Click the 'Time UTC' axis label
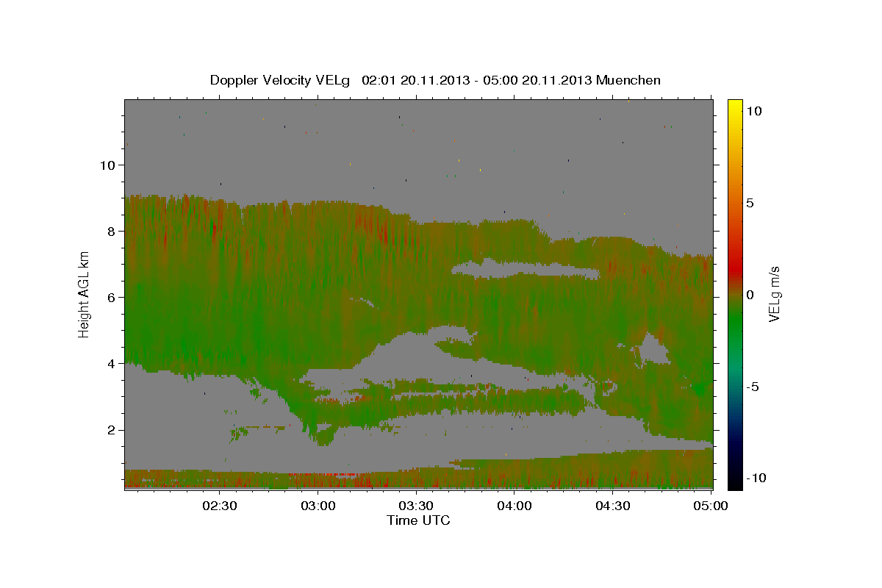This screenshot has width=882, height=588. tap(418, 520)
